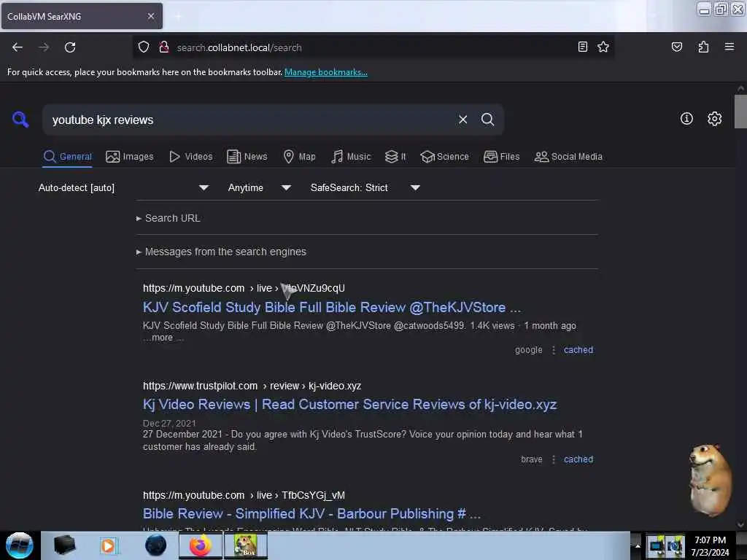Open SearXNG preferences gear icon
Screen dimensions: 747x560
714,119
